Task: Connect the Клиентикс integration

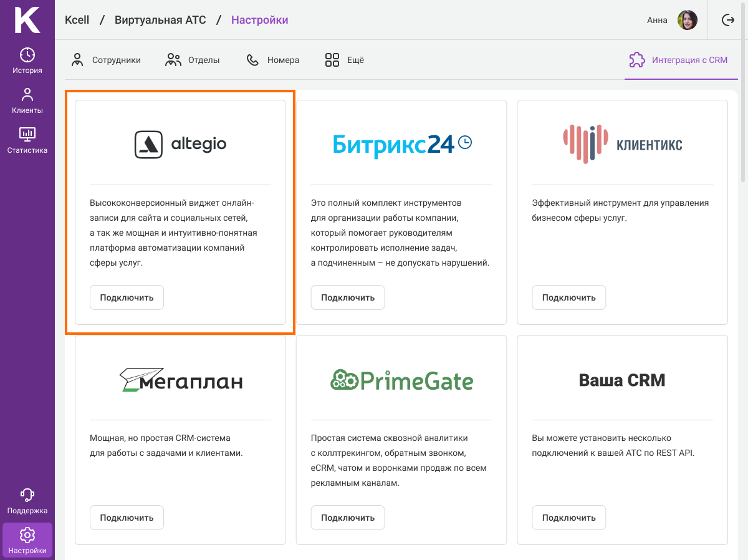Action: click(x=568, y=297)
